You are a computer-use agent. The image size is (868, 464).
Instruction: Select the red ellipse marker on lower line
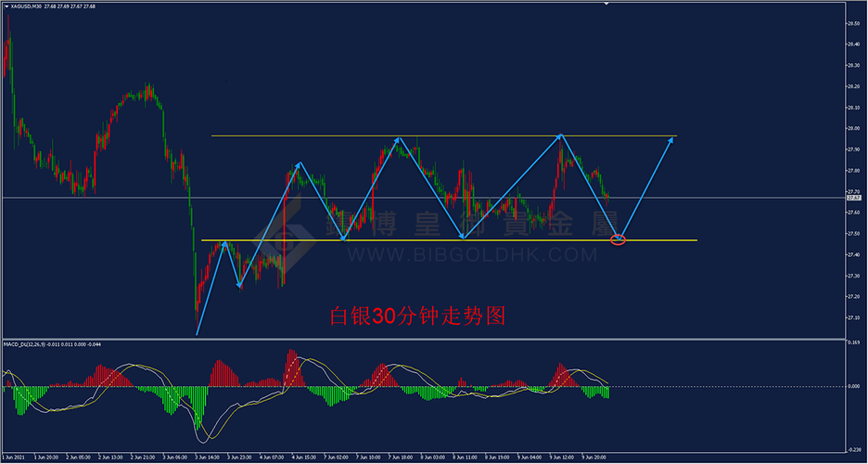pos(619,240)
